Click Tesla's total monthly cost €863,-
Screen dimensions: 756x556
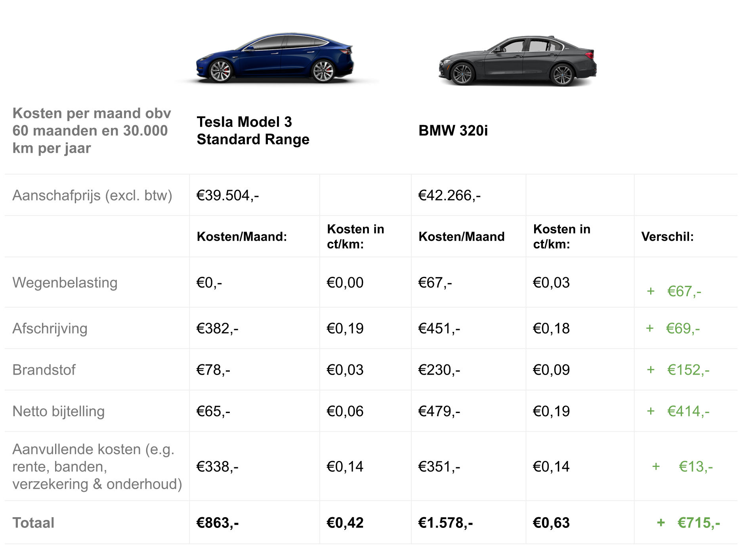click(218, 523)
